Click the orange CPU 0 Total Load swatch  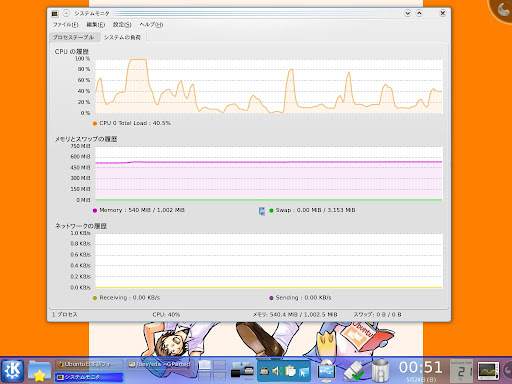click(95, 123)
